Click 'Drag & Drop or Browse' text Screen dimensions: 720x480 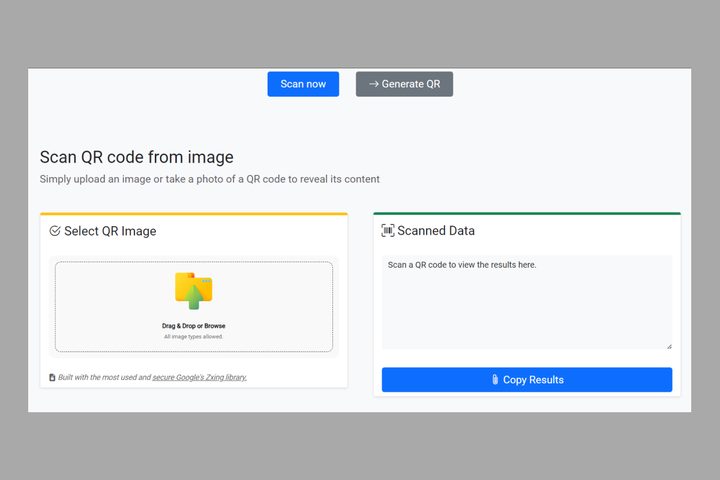click(193, 326)
